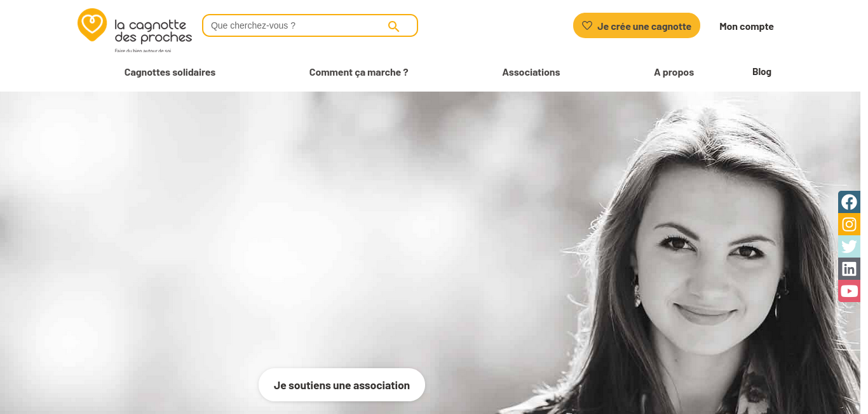Click Je soutiens une association button
Viewport: 868px width, 414px height.
coord(342,385)
